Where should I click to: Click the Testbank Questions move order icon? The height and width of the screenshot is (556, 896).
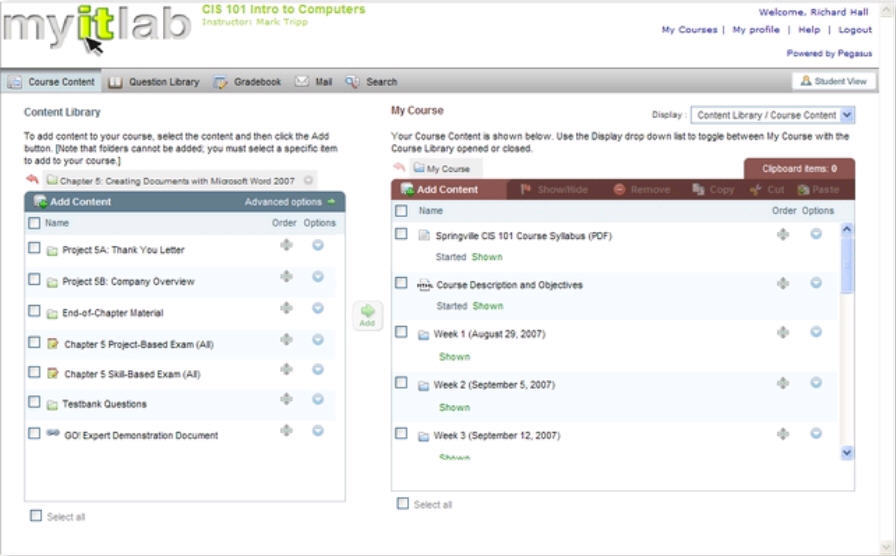[x=286, y=399]
